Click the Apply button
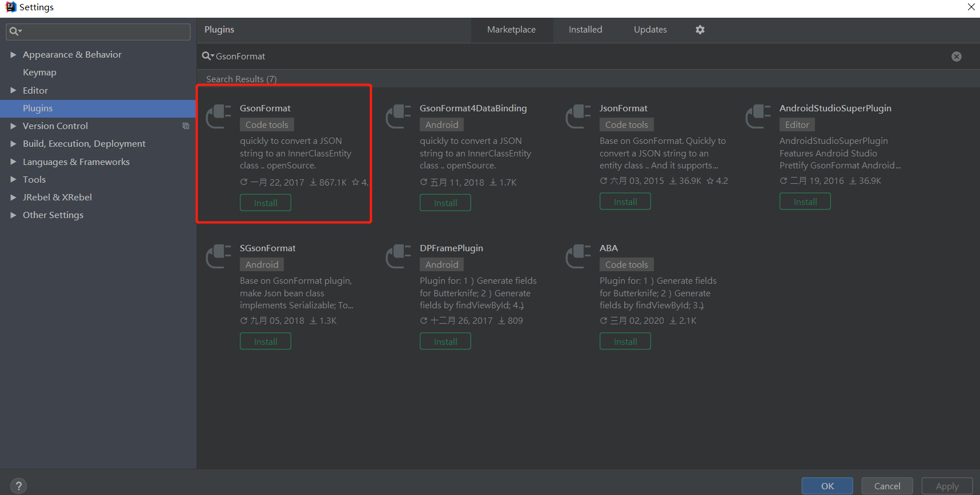 (947, 486)
